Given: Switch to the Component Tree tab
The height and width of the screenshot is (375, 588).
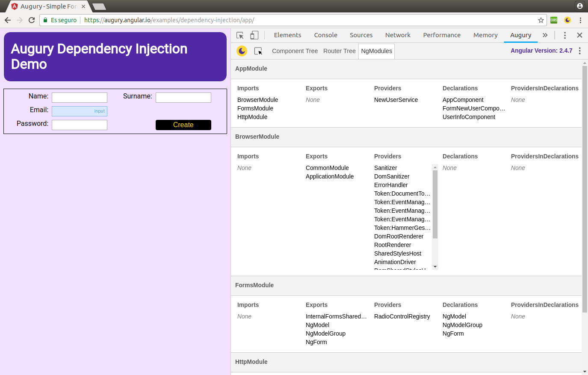Looking at the screenshot, I should [295, 51].
